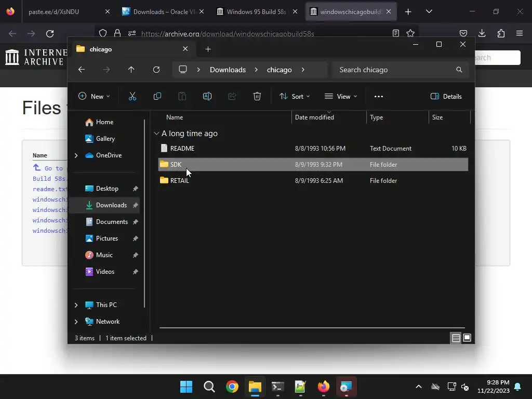
Task: Open the Sort dropdown menu
Action: [x=295, y=96]
